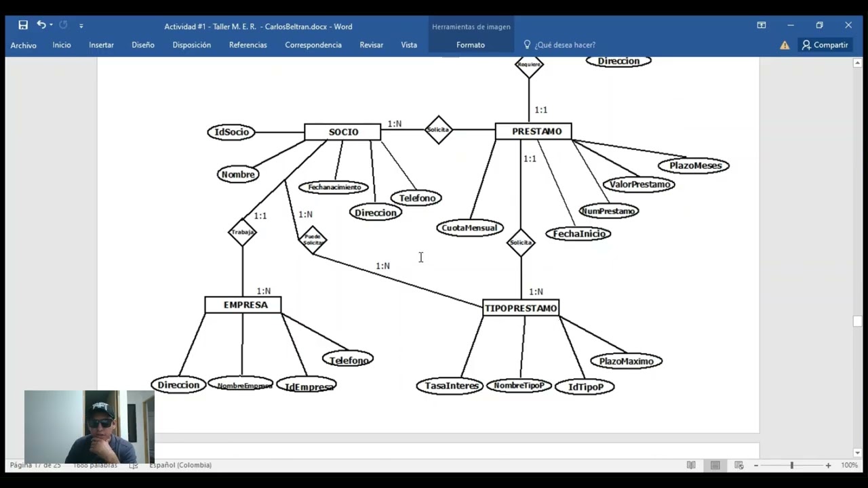
Task: Undo the last action
Action: [41, 25]
